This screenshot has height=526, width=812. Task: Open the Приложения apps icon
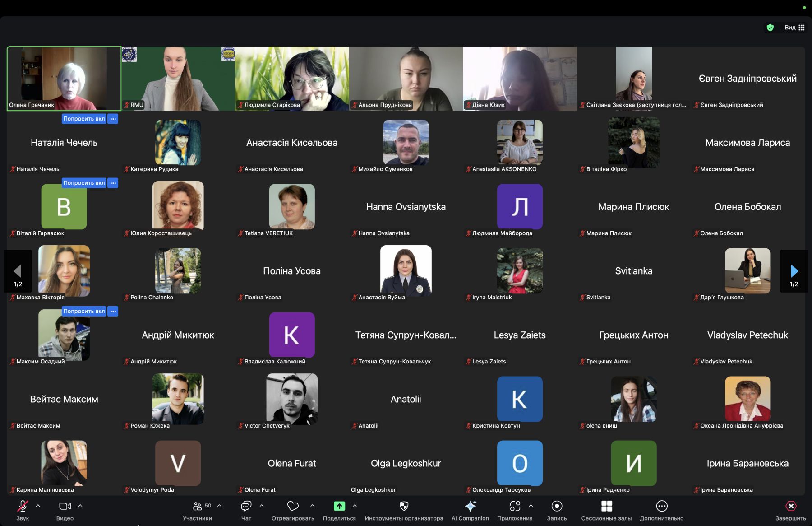[x=515, y=506]
